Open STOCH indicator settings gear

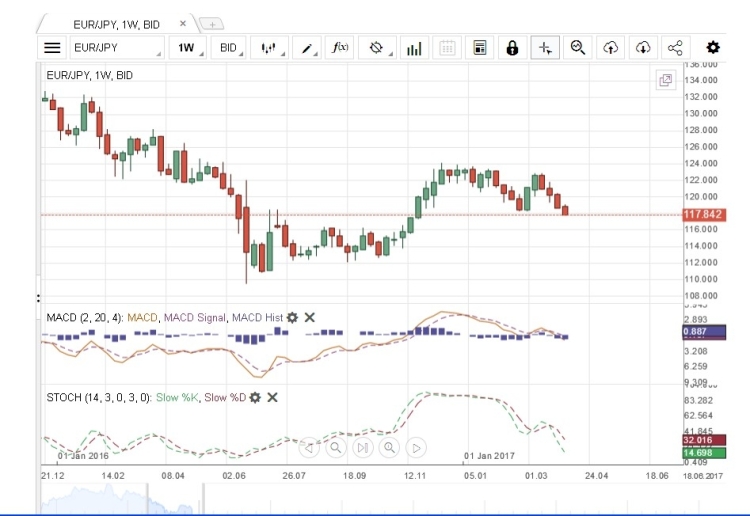tap(255, 397)
